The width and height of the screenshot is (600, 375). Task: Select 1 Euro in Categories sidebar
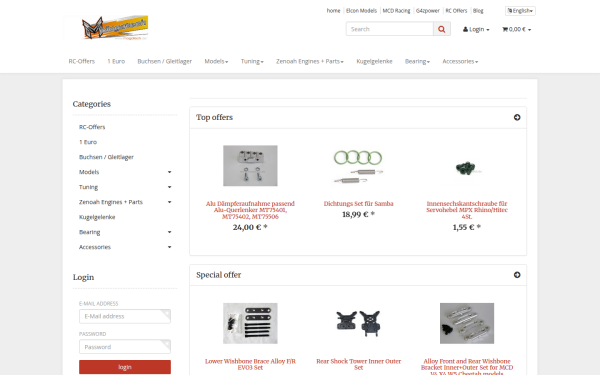(88, 142)
